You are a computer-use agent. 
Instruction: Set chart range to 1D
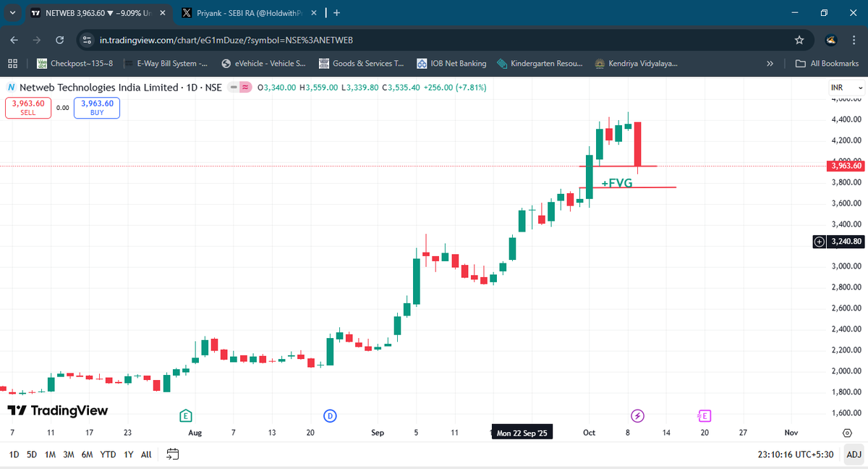click(x=14, y=455)
